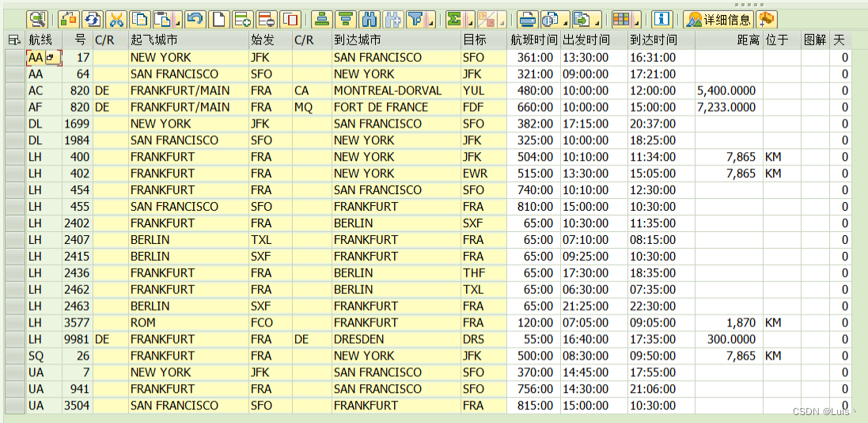The height and width of the screenshot is (423, 868).
Task: Click the 300.0000 distance cell
Action: [x=729, y=339]
